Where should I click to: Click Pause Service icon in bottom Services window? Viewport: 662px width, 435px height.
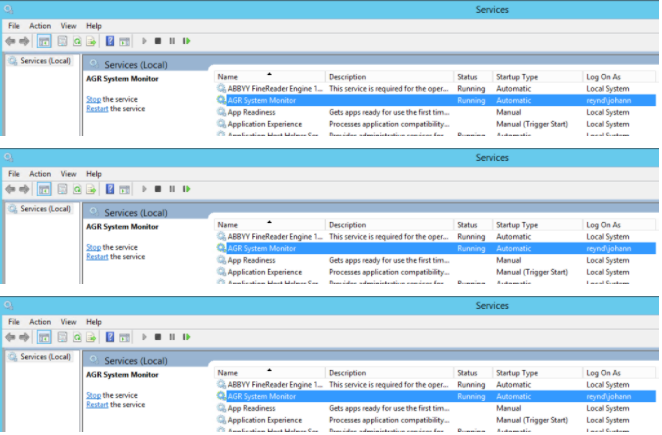[x=172, y=337]
